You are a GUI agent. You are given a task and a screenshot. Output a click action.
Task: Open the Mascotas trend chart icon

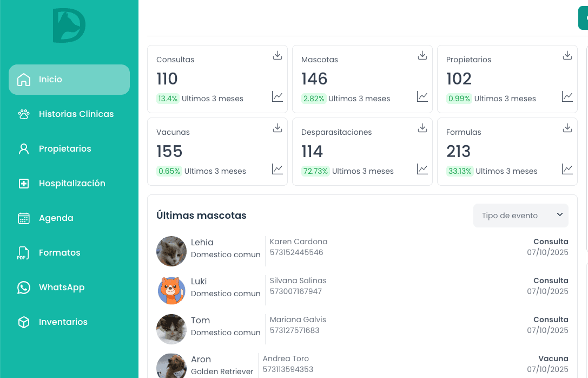[x=422, y=97]
